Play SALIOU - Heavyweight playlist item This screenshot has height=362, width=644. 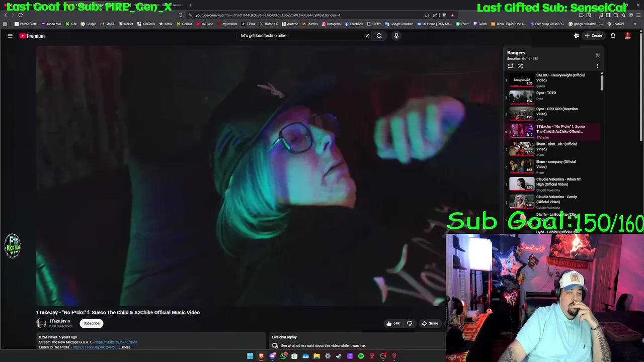pos(552,80)
